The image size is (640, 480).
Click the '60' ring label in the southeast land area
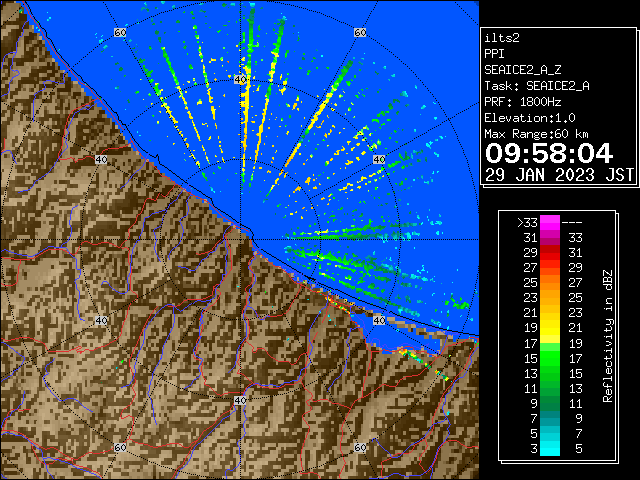(360, 447)
